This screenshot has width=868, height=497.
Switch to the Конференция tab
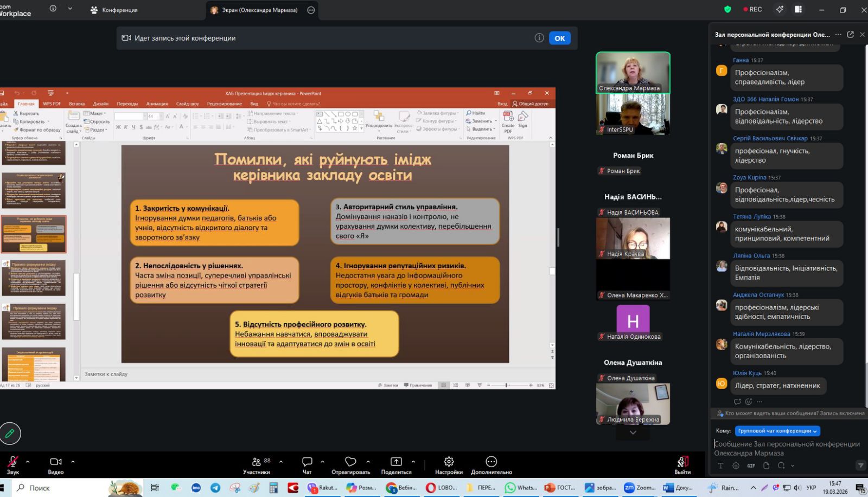click(x=114, y=10)
